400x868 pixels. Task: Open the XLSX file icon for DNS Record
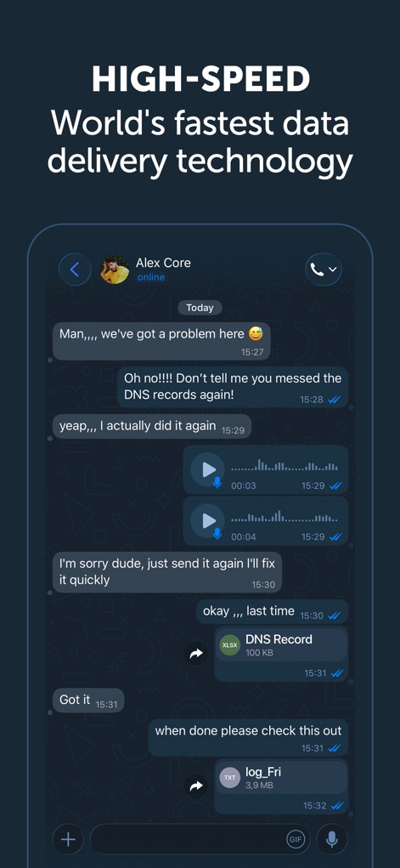tap(230, 645)
